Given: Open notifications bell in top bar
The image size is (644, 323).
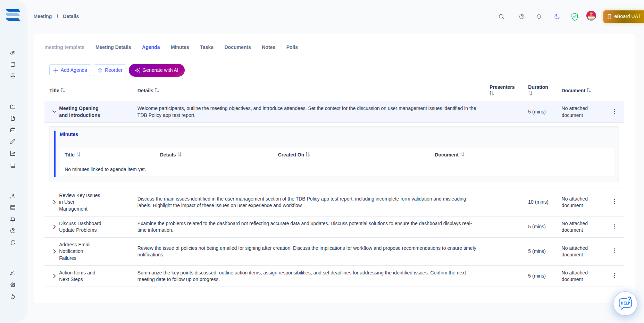Looking at the screenshot, I should (539, 17).
